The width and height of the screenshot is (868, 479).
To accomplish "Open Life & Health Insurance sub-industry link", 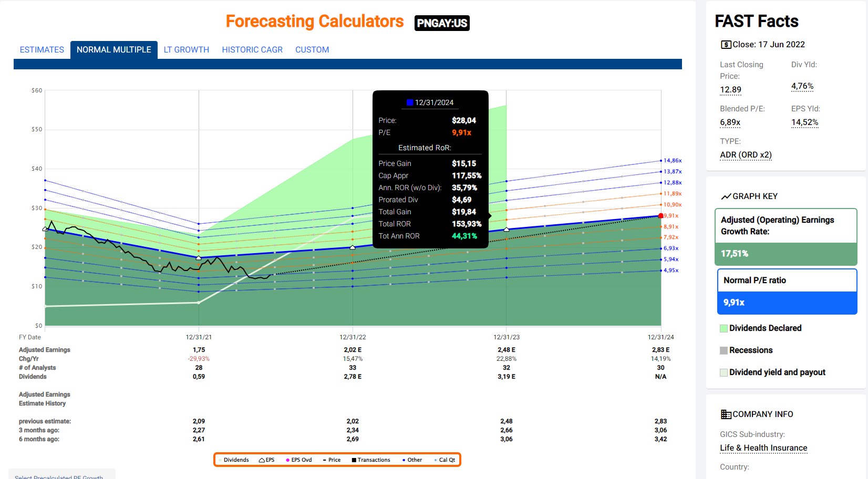I will tap(763, 448).
